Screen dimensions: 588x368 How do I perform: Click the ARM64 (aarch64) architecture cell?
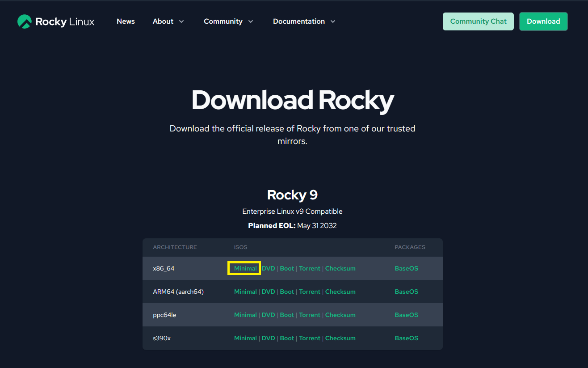[178, 292]
